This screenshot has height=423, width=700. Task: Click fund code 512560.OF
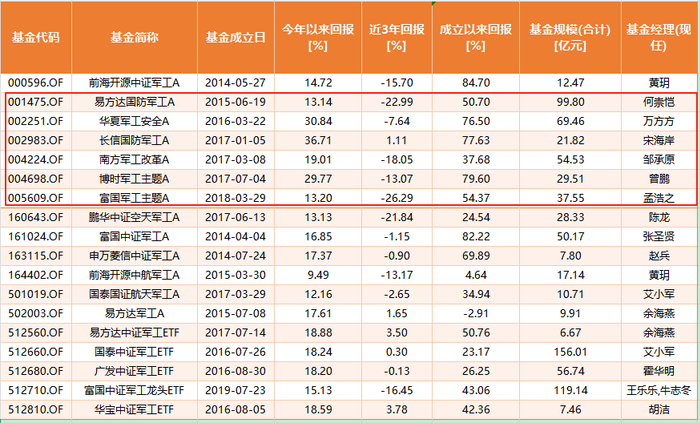click(36, 332)
